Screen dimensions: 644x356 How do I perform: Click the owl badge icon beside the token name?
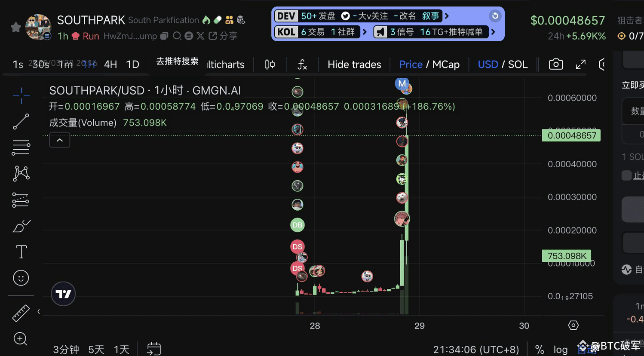pyautogui.click(x=241, y=20)
